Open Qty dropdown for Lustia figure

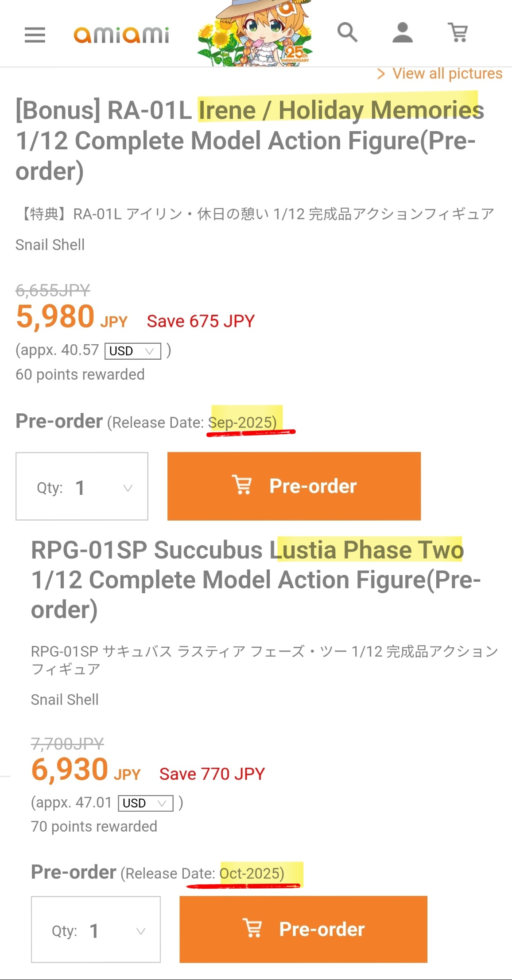(96, 929)
